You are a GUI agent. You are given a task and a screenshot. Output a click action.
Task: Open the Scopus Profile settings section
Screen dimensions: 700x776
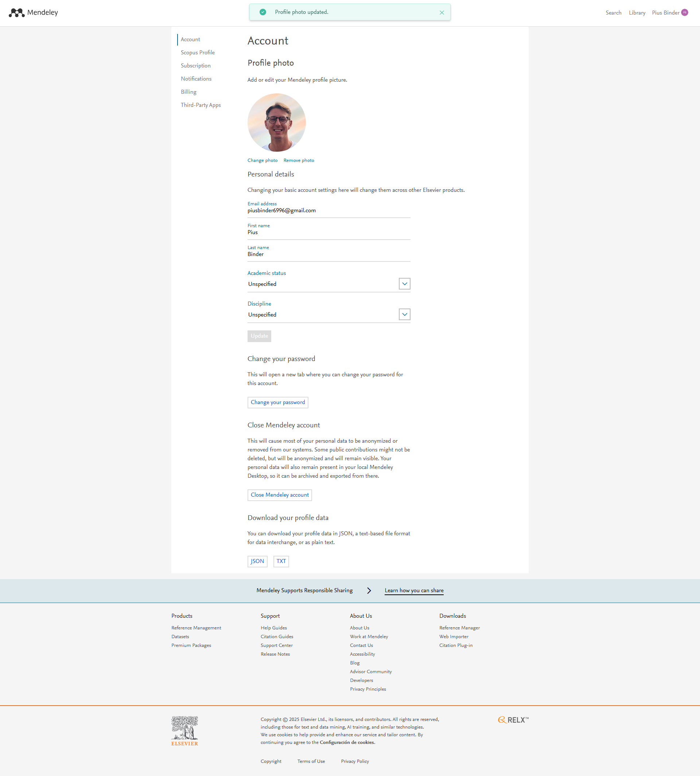[x=198, y=53]
